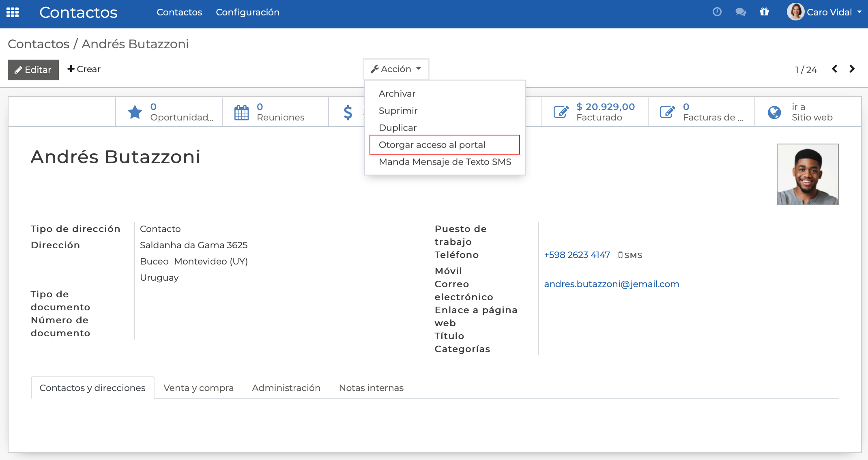The height and width of the screenshot is (460, 868).
Task: Open the Configuración menu
Action: 248,12
